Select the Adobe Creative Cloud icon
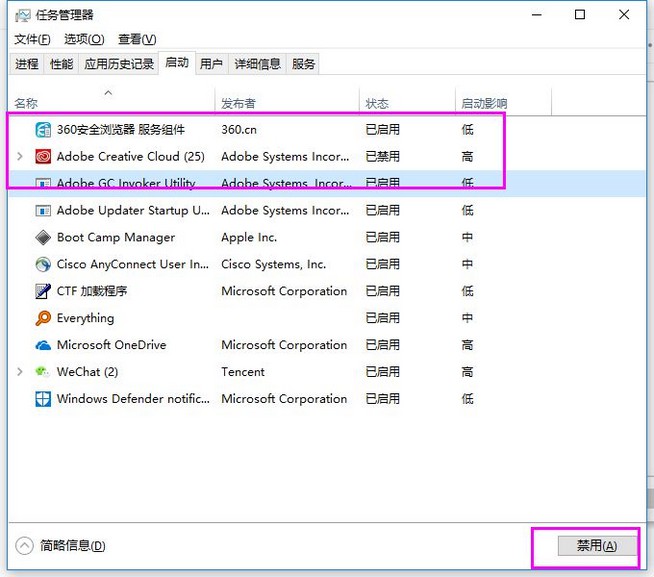 pyautogui.click(x=43, y=156)
